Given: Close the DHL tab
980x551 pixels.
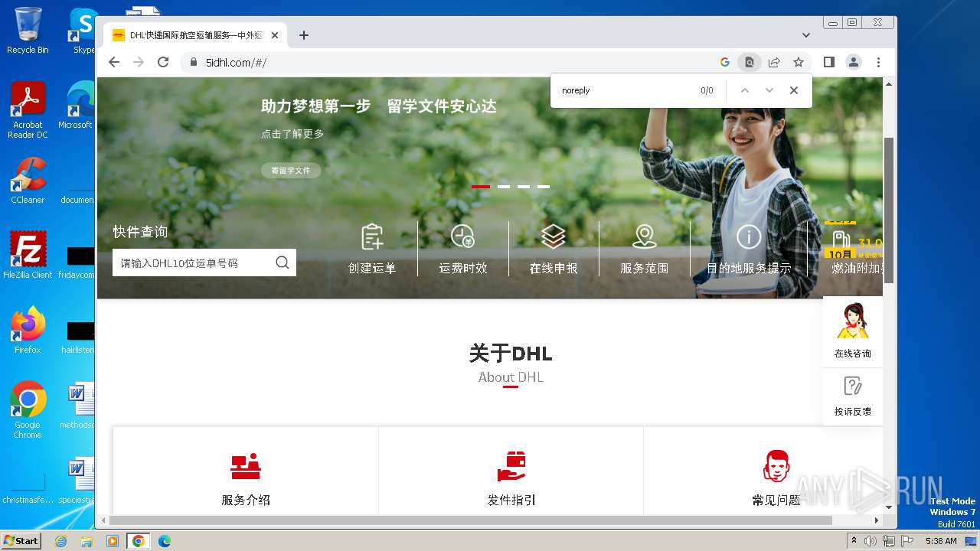Looking at the screenshot, I should coord(275,35).
